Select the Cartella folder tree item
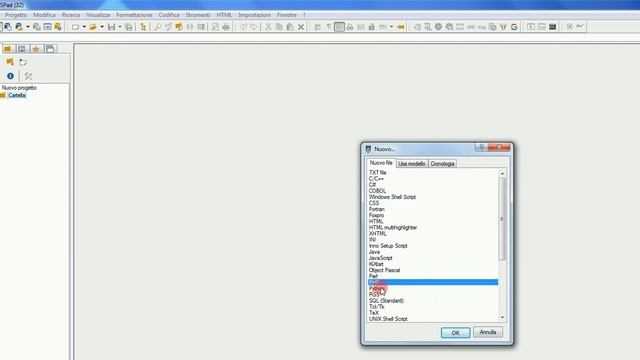This screenshot has width=640, height=360. [x=17, y=95]
